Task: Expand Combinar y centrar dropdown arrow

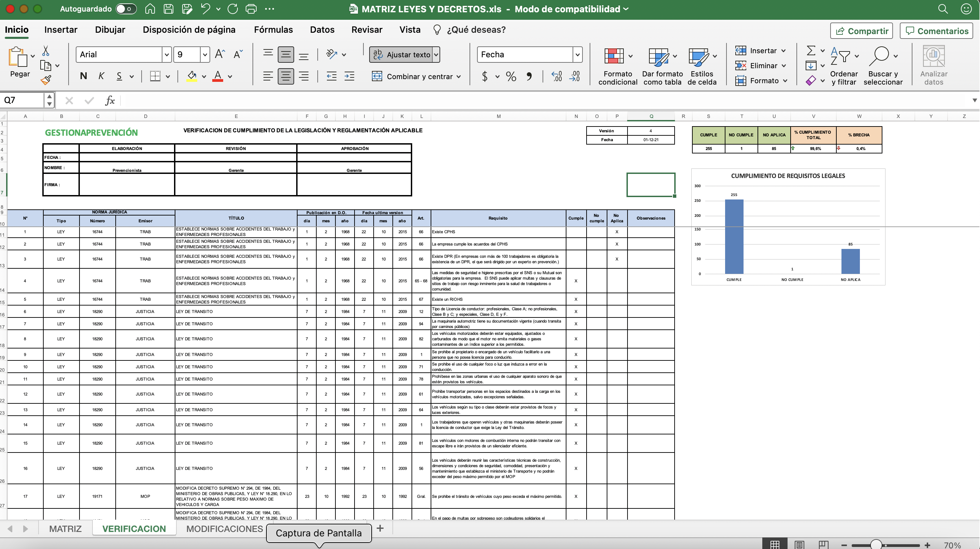Action: (458, 76)
